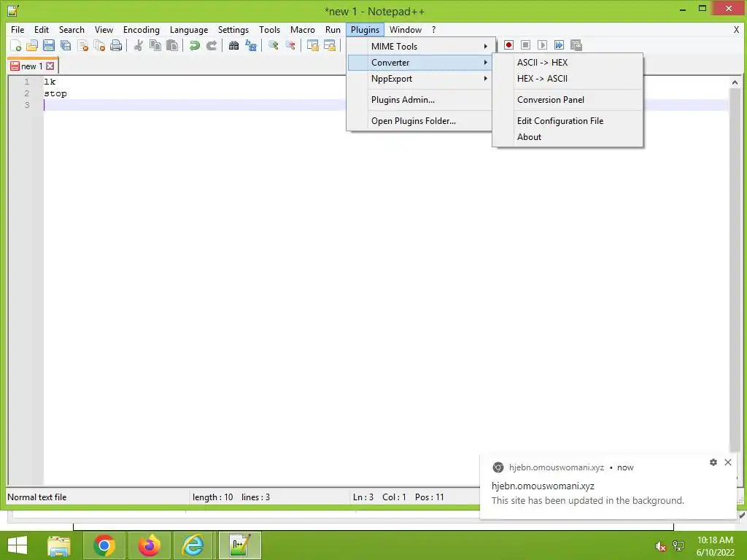Click the Redo toolbar icon
Viewport: 747px width, 560px height.
point(212,45)
